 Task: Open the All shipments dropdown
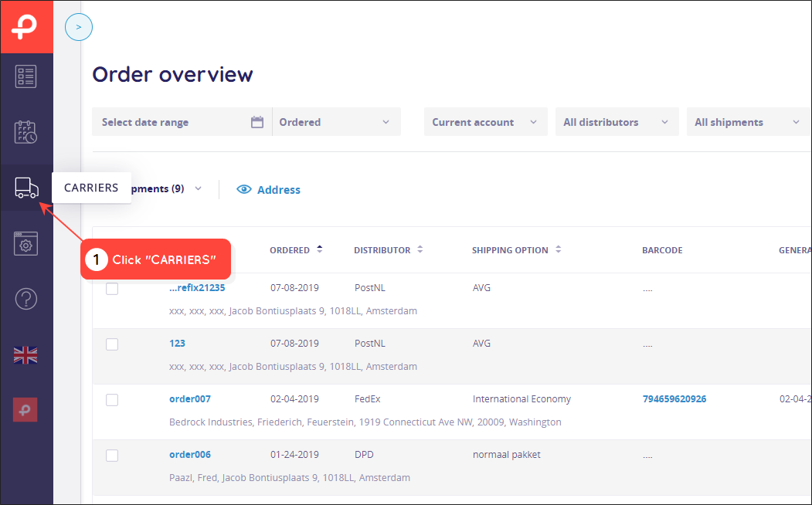(x=749, y=122)
